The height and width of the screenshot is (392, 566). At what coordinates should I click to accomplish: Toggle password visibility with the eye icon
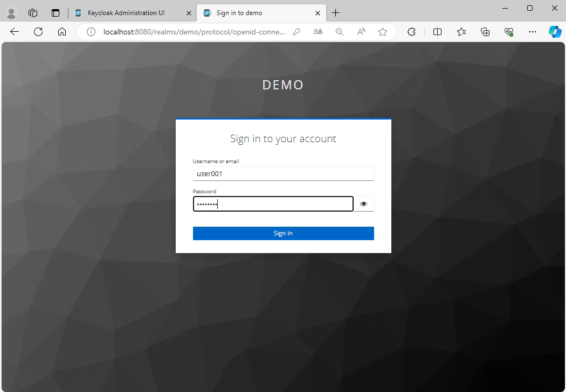pos(363,204)
